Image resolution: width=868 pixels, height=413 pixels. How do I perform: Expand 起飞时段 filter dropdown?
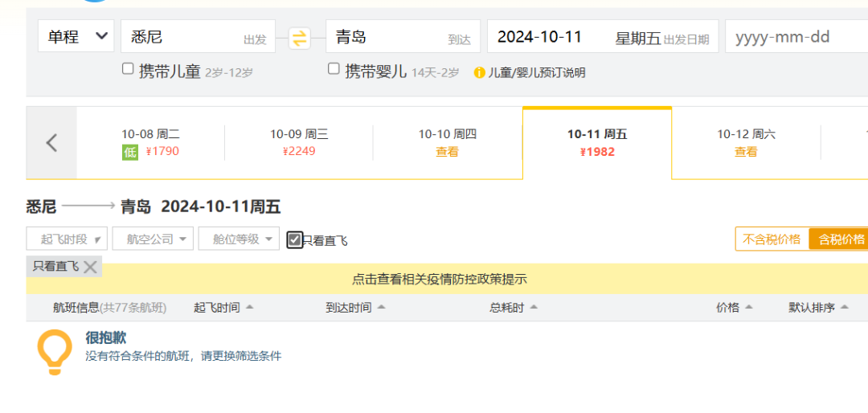(x=67, y=239)
